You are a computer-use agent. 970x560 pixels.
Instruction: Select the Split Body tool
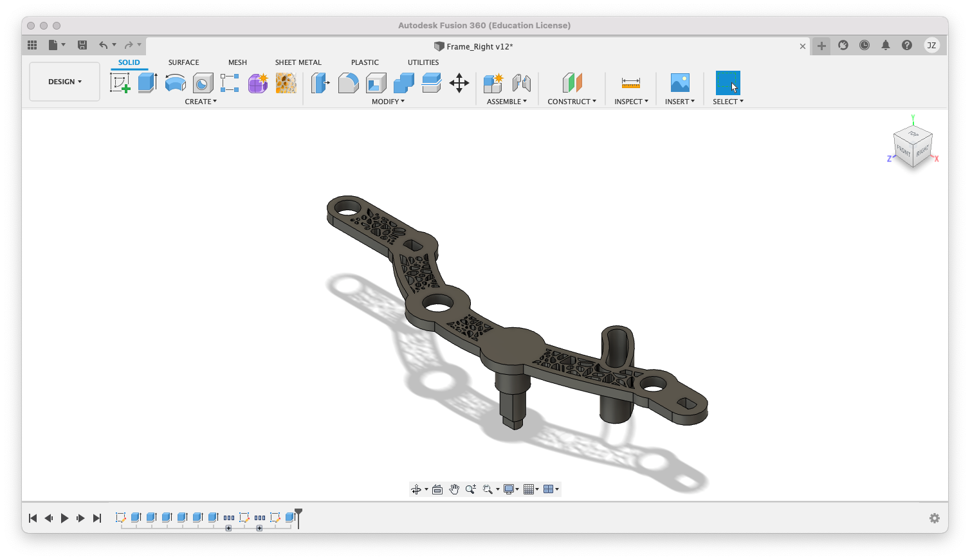pyautogui.click(x=432, y=83)
